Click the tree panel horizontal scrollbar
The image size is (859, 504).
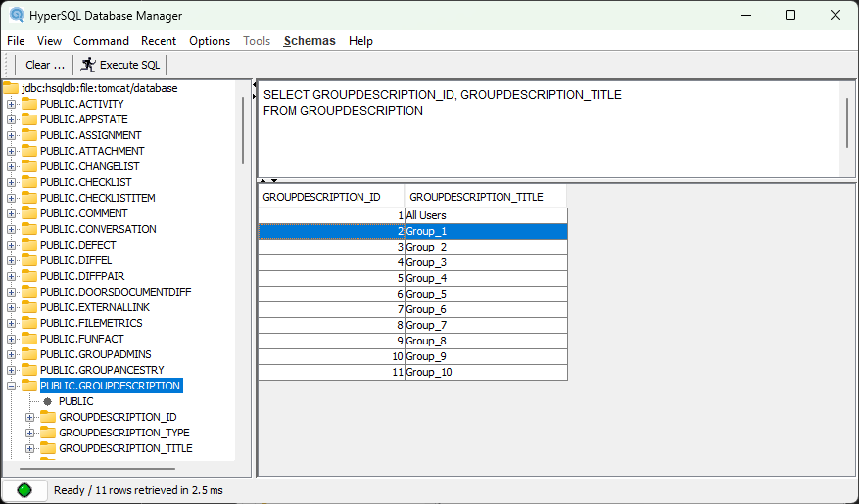(98, 469)
